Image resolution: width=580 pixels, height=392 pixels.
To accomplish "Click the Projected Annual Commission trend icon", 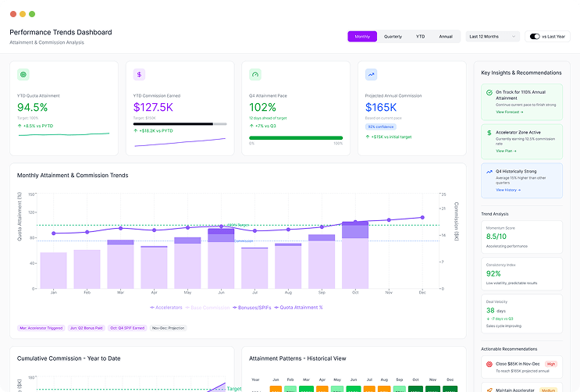I will 372,75.
